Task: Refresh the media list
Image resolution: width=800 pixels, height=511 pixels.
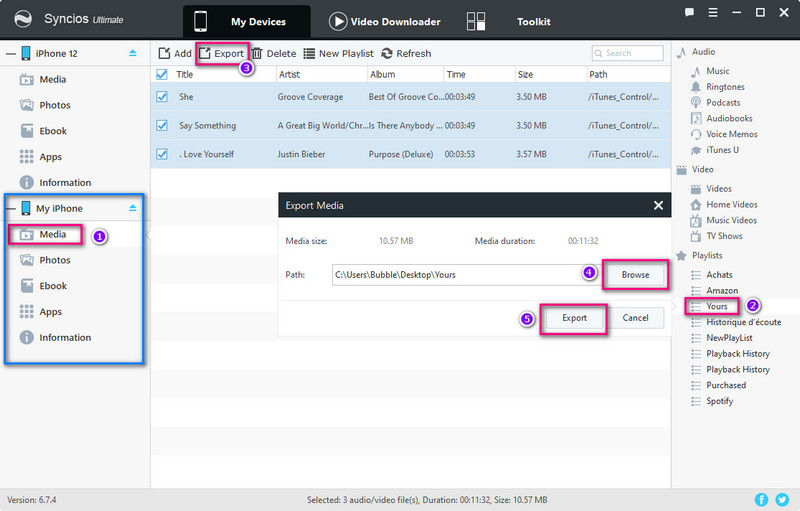Action: (x=406, y=54)
